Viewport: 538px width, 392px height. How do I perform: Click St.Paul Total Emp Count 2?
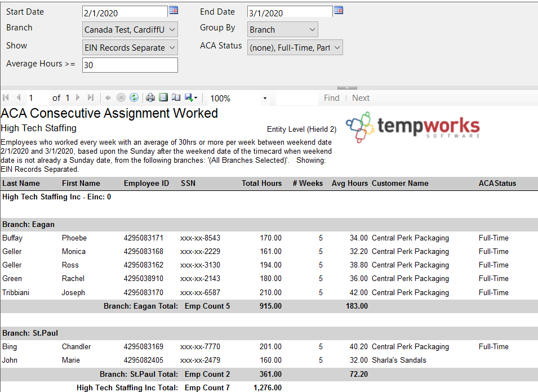(x=207, y=374)
